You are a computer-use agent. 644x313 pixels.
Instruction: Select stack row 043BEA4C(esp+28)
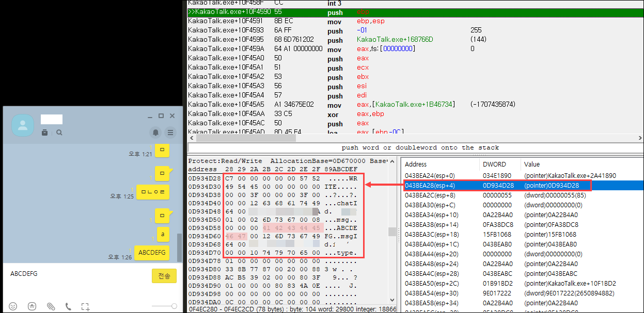pyautogui.click(x=523, y=273)
